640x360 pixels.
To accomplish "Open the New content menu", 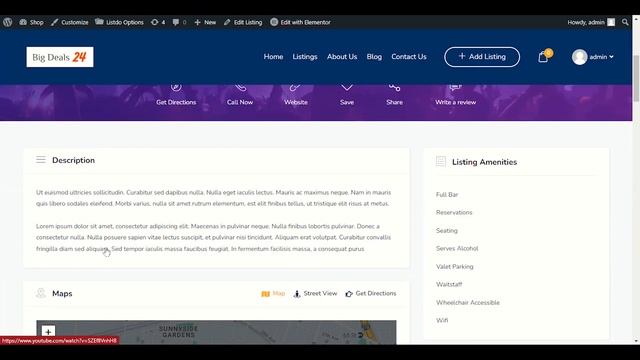I will (205, 22).
